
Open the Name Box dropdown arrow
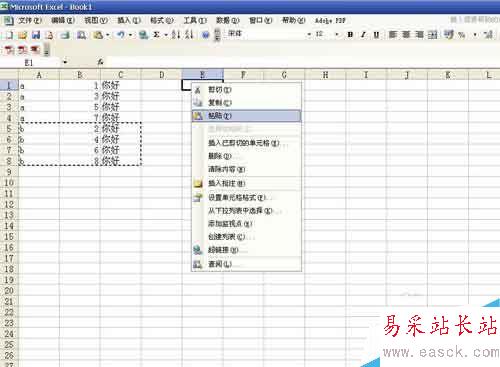tap(65, 62)
